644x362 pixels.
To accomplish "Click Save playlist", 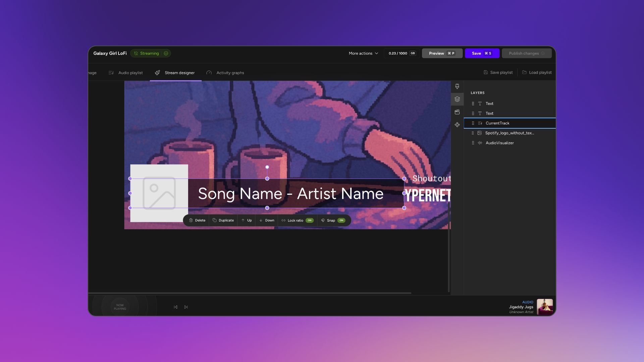I will tap(498, 72).
